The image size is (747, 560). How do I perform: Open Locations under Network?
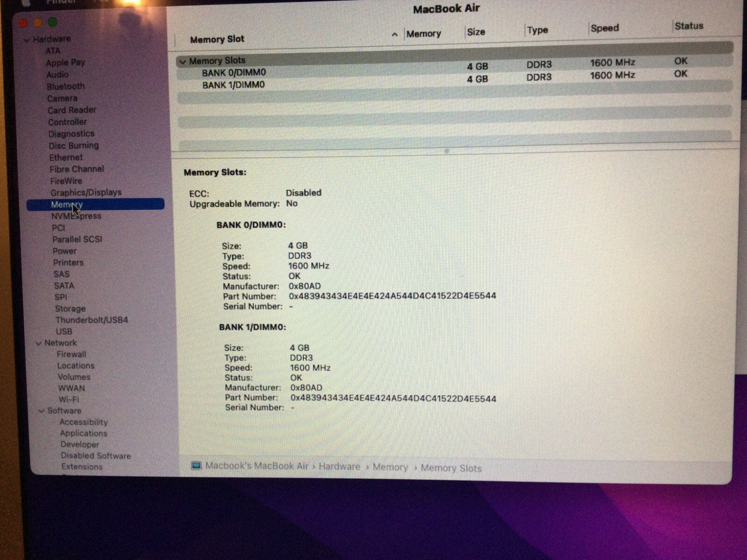[x=76, y=366]
